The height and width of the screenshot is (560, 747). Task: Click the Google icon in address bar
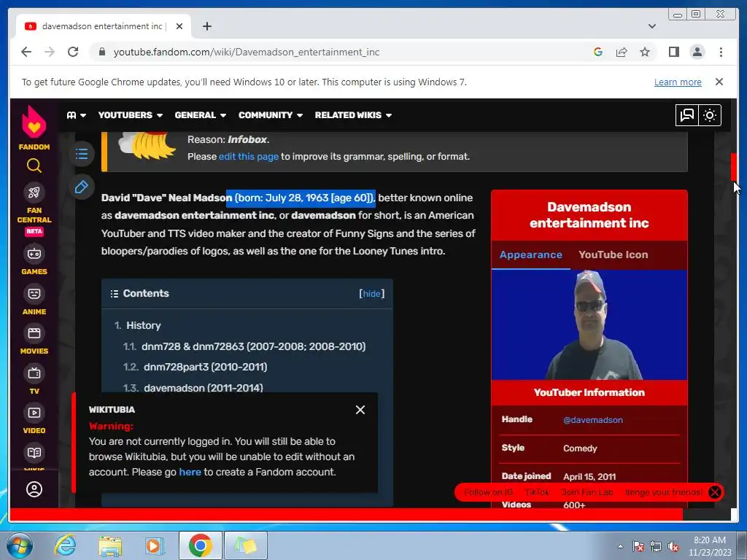598,52
